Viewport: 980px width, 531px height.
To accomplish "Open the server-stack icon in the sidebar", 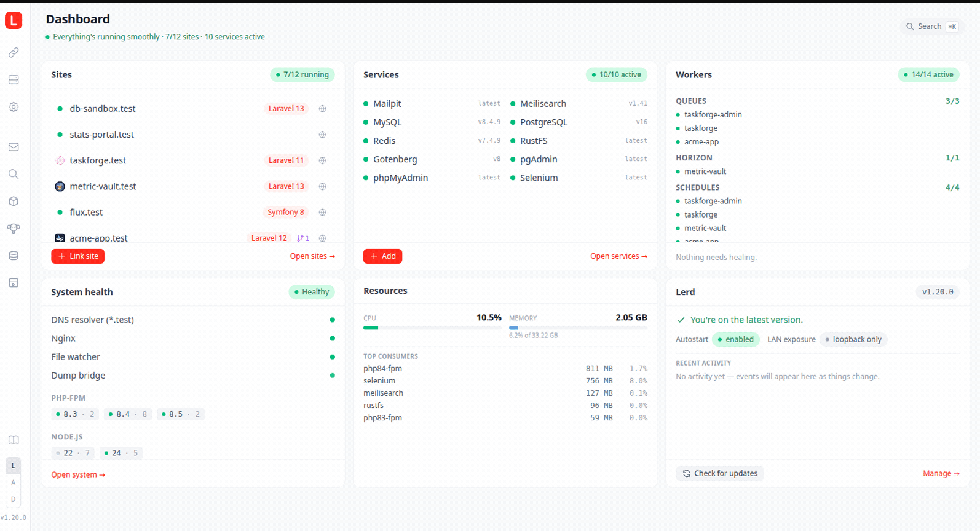I will pyautogui.click(x=14, y=80).
